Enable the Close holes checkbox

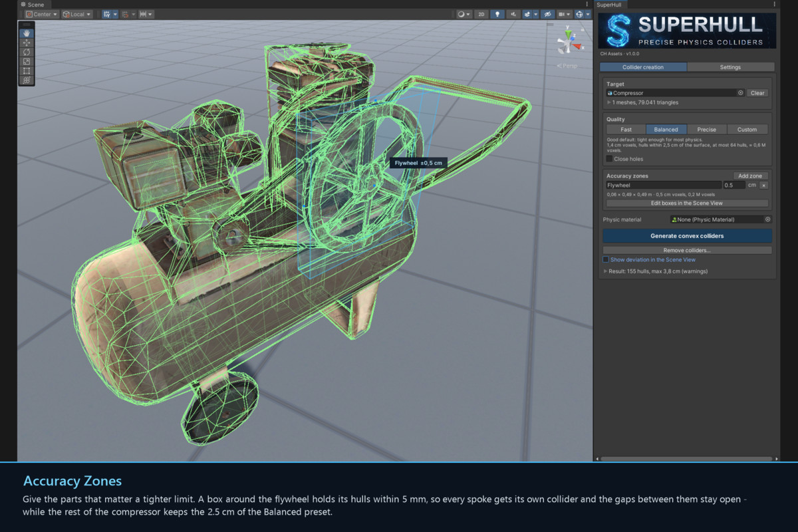click(x=609, y=159)
